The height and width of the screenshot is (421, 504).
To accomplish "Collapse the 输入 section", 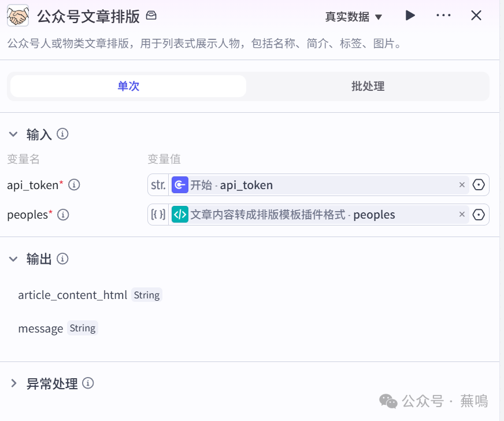I will click(13, 134).
